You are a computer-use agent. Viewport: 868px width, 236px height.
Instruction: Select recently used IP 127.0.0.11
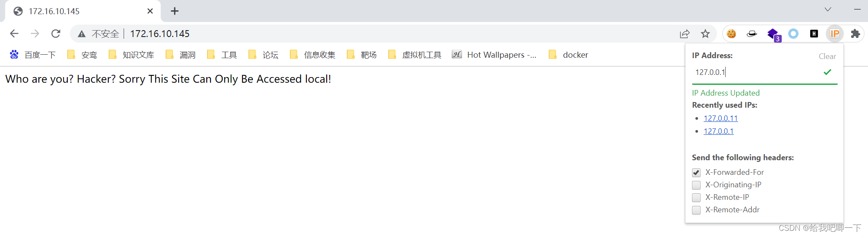(721, 118)
